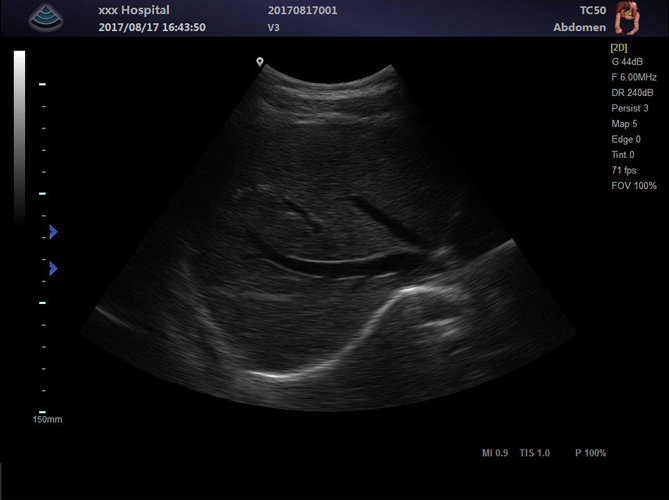Viewport: 669px width, 500px height.
Task: Click the DR 240dB dynamic range parameter
Action: point(632,93)
